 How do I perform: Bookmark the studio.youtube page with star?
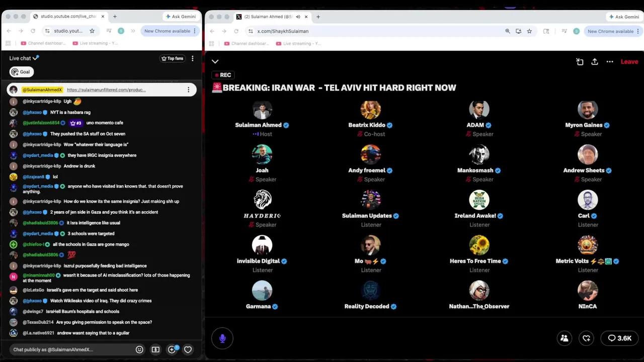click(x=92, y=31)
